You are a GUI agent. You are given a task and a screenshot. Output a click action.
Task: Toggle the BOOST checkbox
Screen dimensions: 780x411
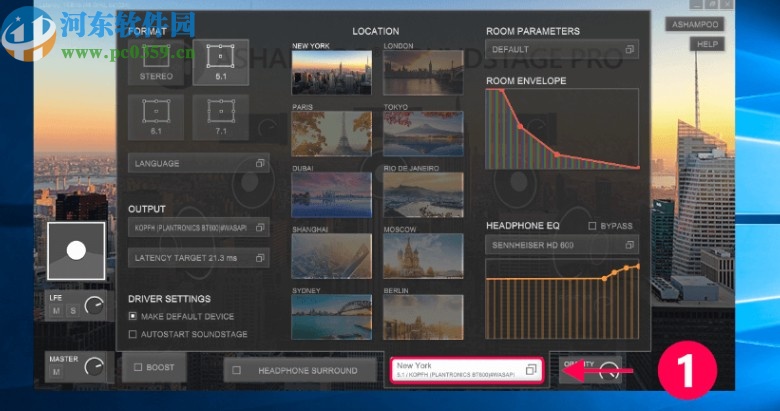(x=138, y=367)
